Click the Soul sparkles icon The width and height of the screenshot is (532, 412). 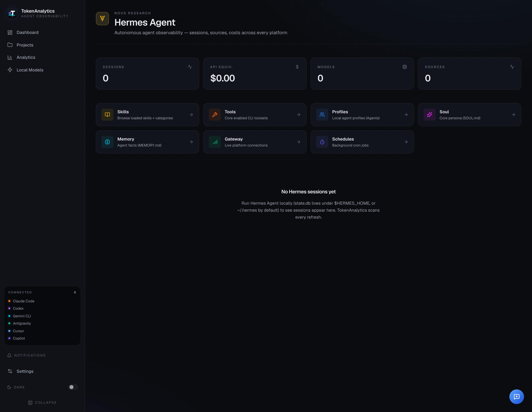click(430, 115)
